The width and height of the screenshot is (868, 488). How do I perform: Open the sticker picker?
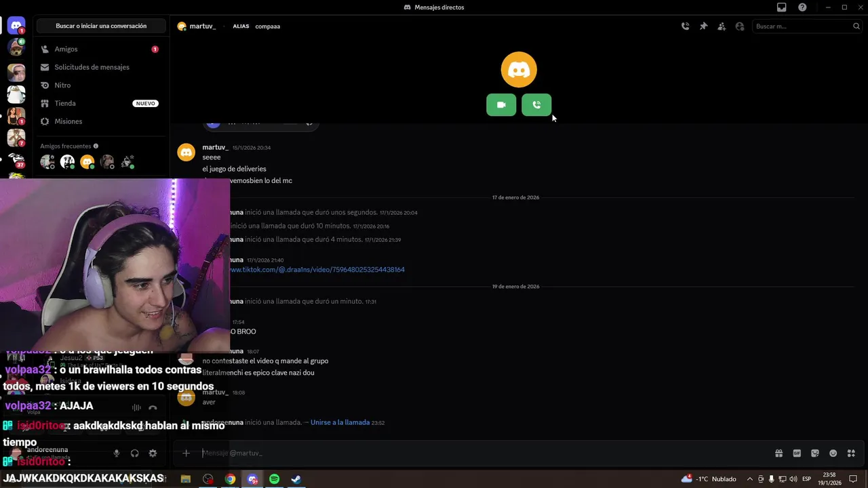815,453
